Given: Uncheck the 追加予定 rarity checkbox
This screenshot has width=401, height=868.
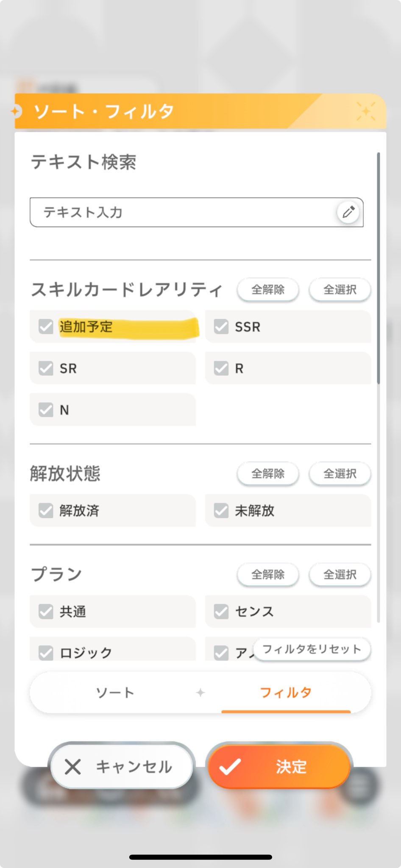Looking at the screenshot, I should (46, 327).
